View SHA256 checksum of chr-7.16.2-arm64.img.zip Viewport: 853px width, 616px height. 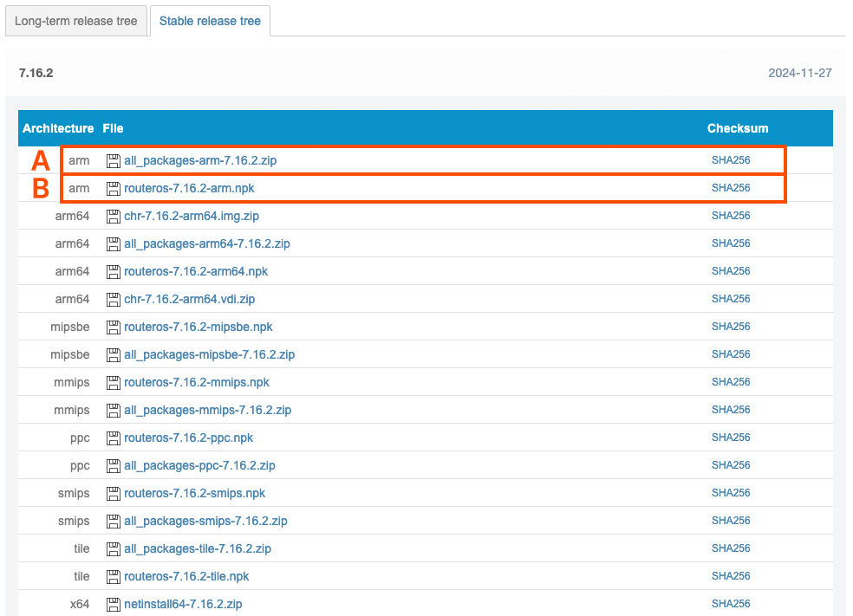(731, 216)
